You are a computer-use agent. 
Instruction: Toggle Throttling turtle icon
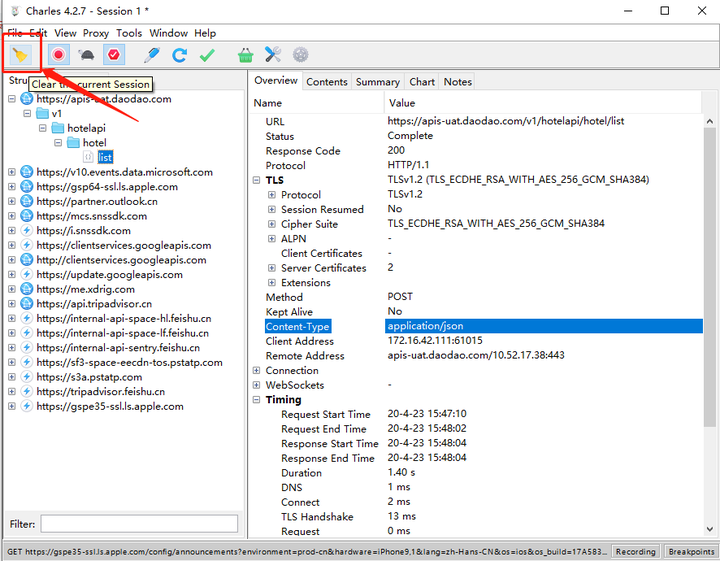[86, 55]
